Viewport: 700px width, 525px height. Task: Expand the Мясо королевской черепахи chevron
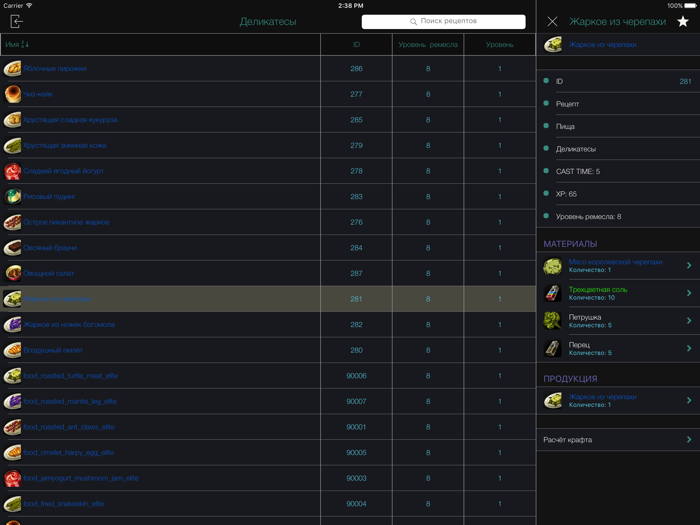pyautogui.click(x=689, y=266)
